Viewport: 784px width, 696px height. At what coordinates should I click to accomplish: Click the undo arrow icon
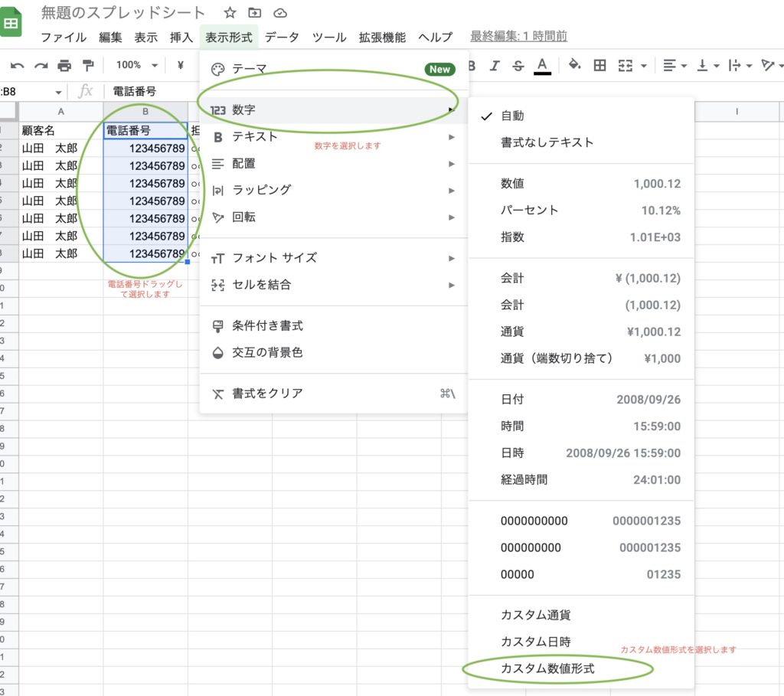tap(17, 66)
